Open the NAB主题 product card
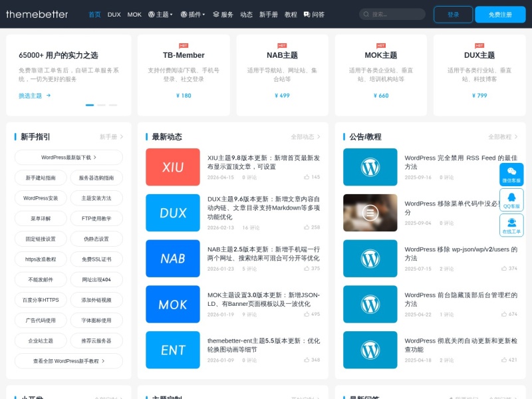 click(x=282, y=75)
